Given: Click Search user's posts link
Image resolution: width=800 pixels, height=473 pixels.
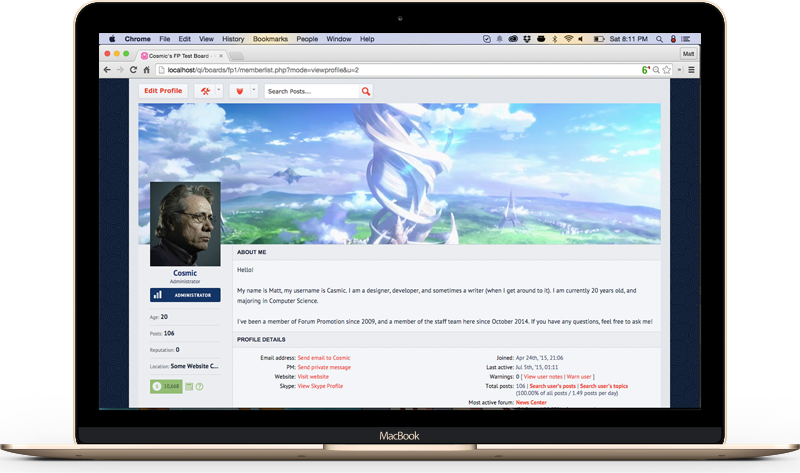Looking at the screenshot, I should 553,386.
